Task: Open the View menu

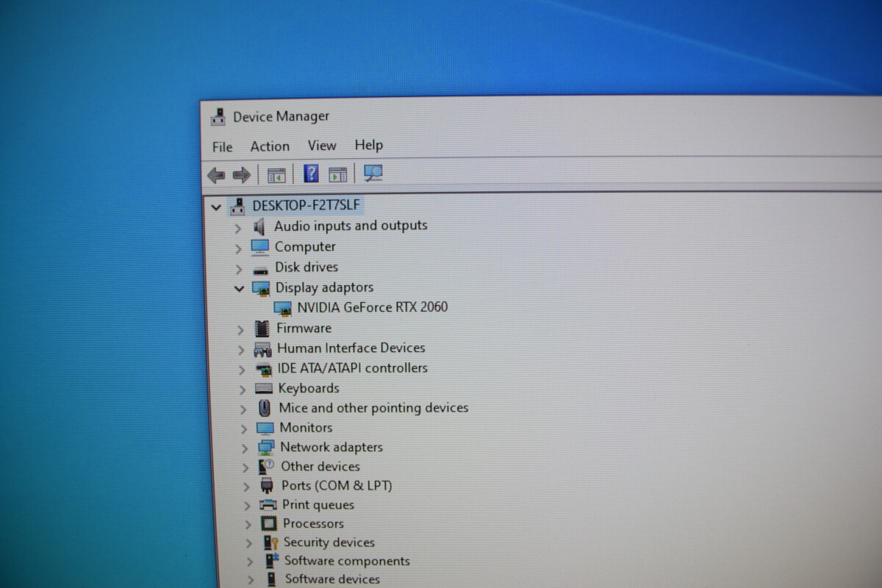Action: (322, 146)
